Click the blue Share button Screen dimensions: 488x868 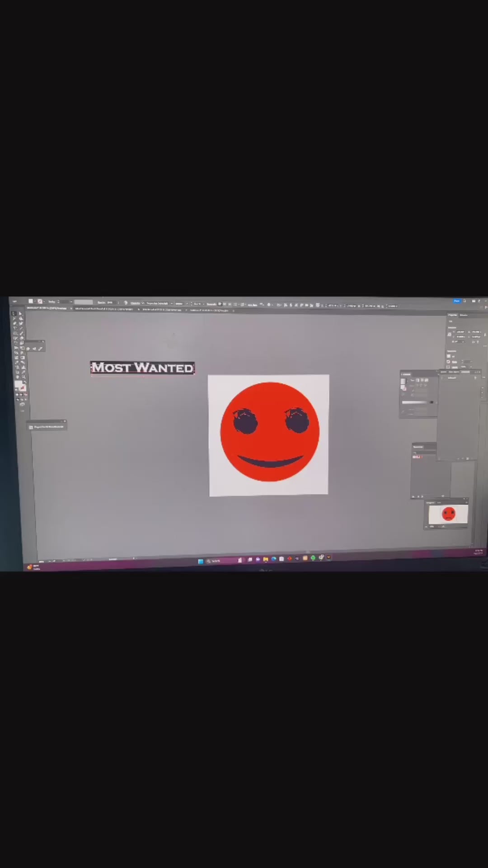tap(457, 301)
